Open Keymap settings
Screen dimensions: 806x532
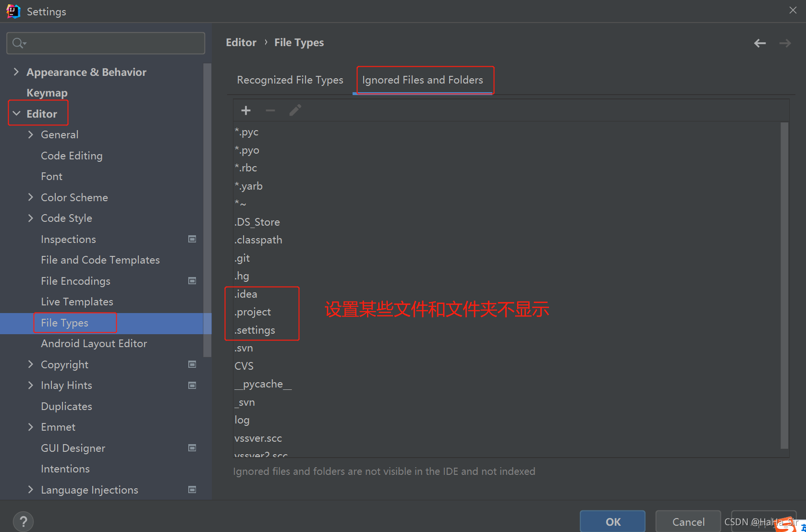click(x=47, y=93)
